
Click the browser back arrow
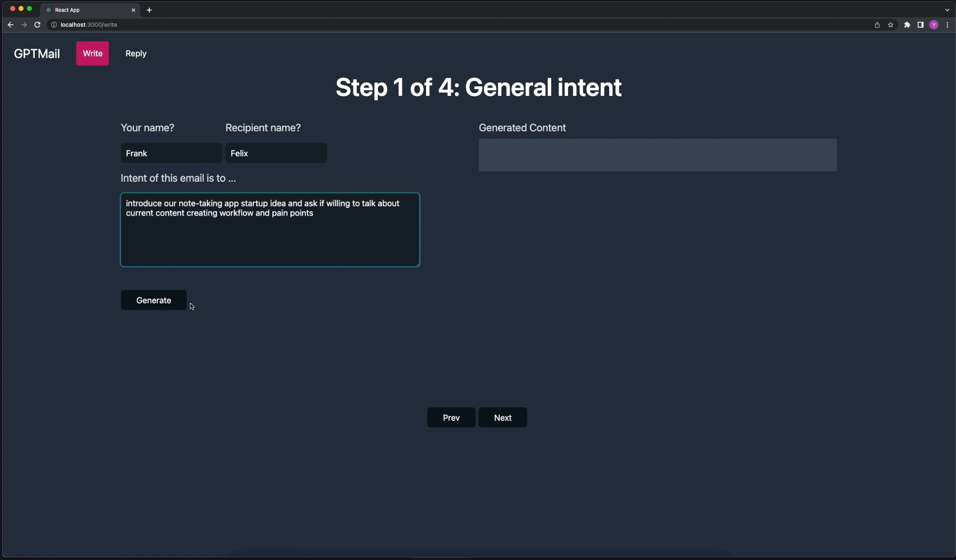pyautogui.click(x=10, y=25)
